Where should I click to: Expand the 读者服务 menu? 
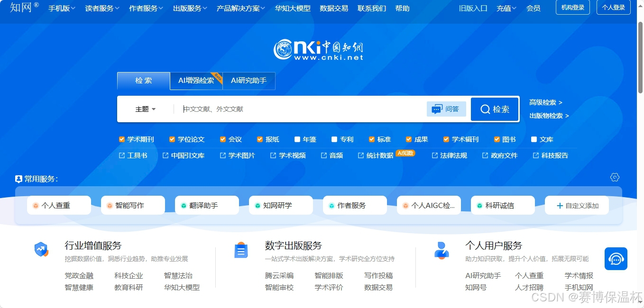tap(102, 9)
